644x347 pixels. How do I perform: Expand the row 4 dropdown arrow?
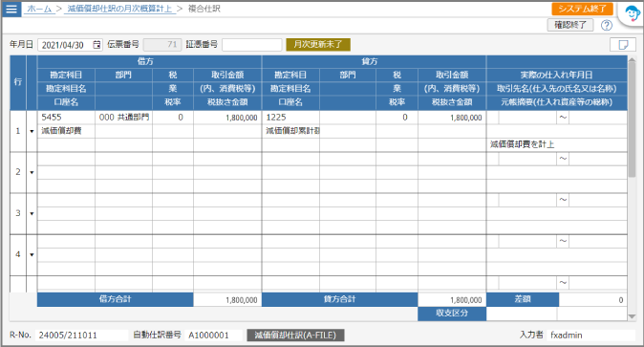click(x=32, y=254)
